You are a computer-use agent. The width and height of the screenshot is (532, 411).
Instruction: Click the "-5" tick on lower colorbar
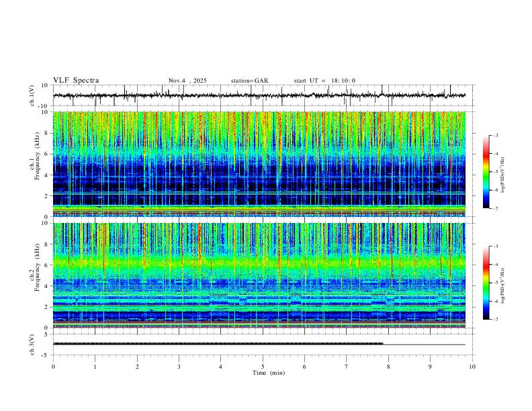pyautogui.click(x=495, y=283)
